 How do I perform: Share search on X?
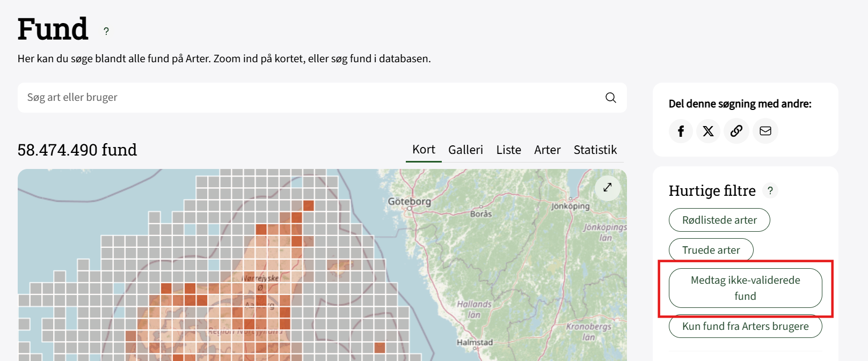point(709,131)
